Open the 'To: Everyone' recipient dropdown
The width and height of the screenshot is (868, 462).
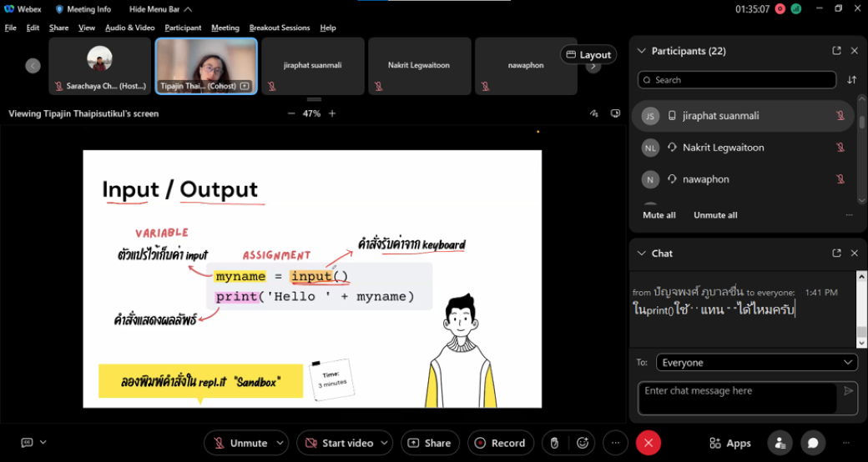pyautogui.click(x=756, y=363)
